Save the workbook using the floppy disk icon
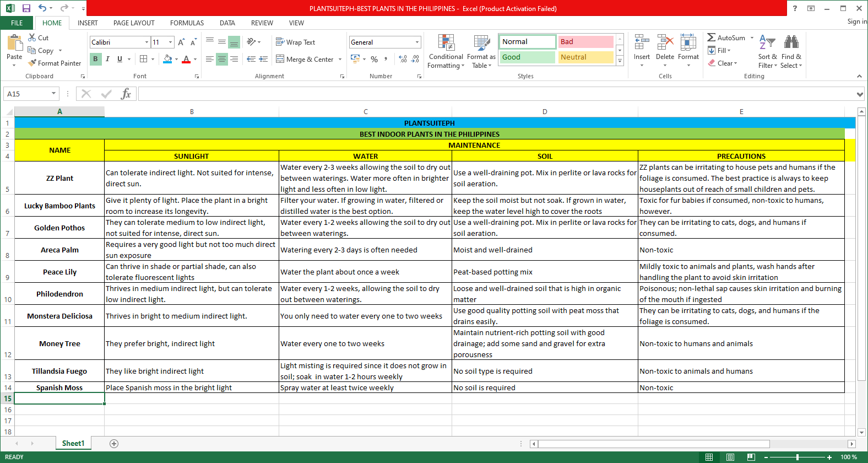 (x=26, y=8)
